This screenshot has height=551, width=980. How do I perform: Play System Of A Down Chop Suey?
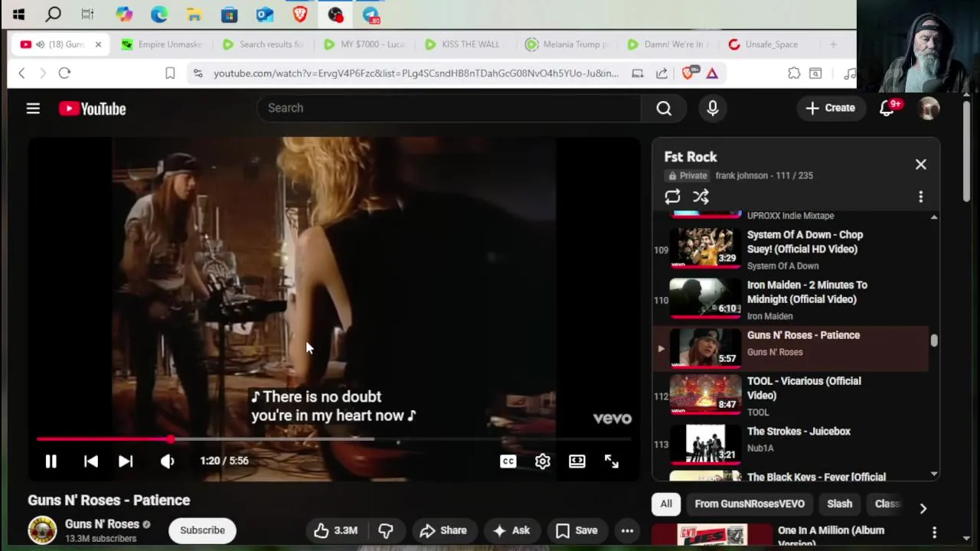[790, 249]
